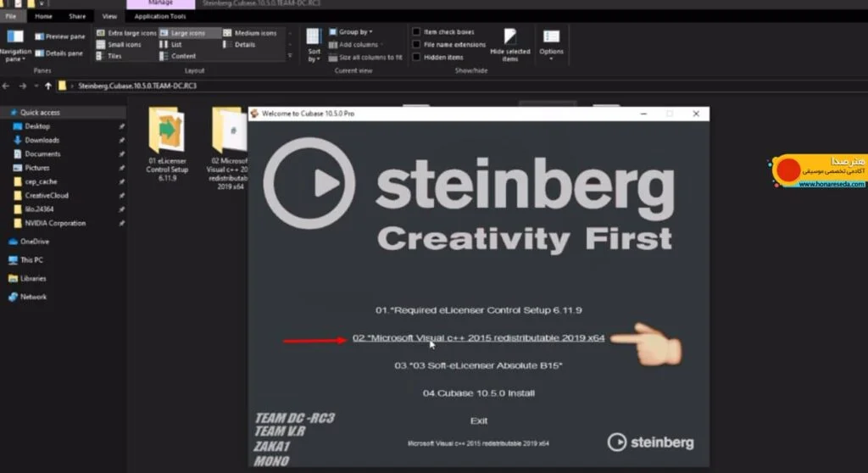Open recent locations dropdown arrow
Screen dimensions: 868x473
pos(36,86)
